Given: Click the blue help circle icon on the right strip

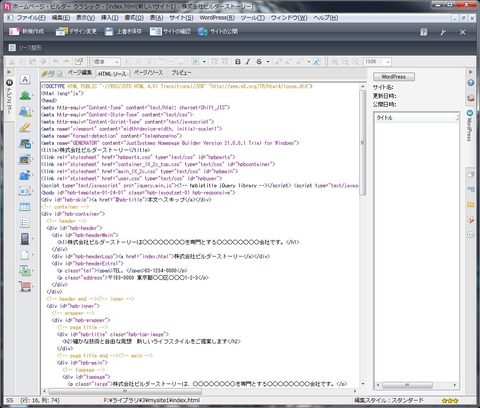Looking at the screenshot, I should click(471, 83).
